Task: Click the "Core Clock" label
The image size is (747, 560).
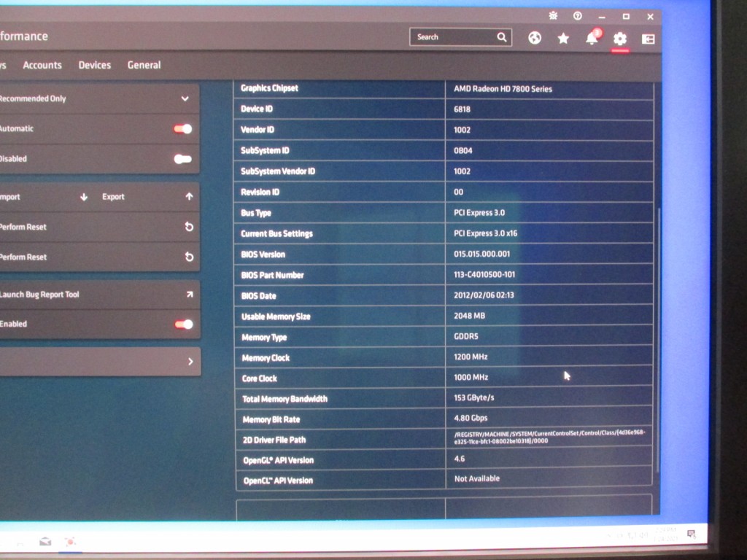Action: point(260,378)
